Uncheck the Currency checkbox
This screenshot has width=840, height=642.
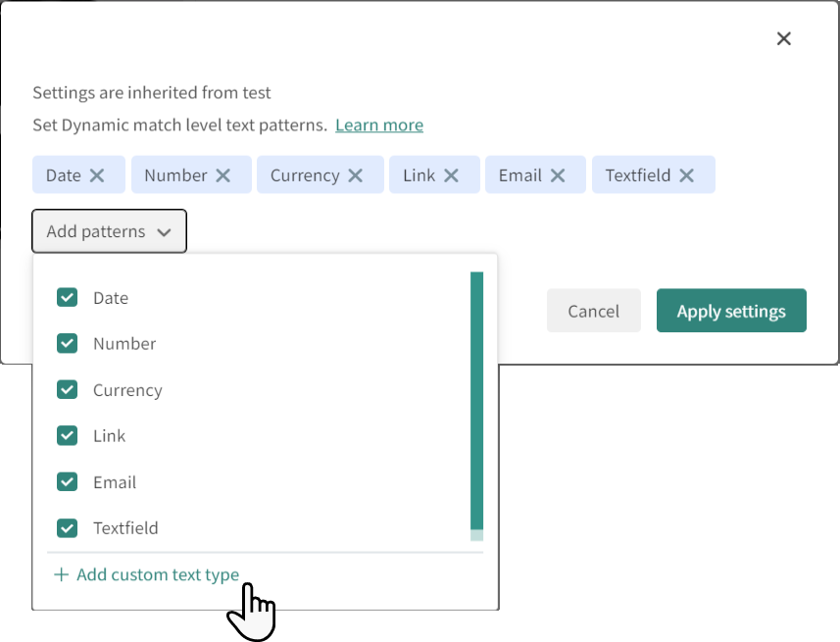coord(67,390)
